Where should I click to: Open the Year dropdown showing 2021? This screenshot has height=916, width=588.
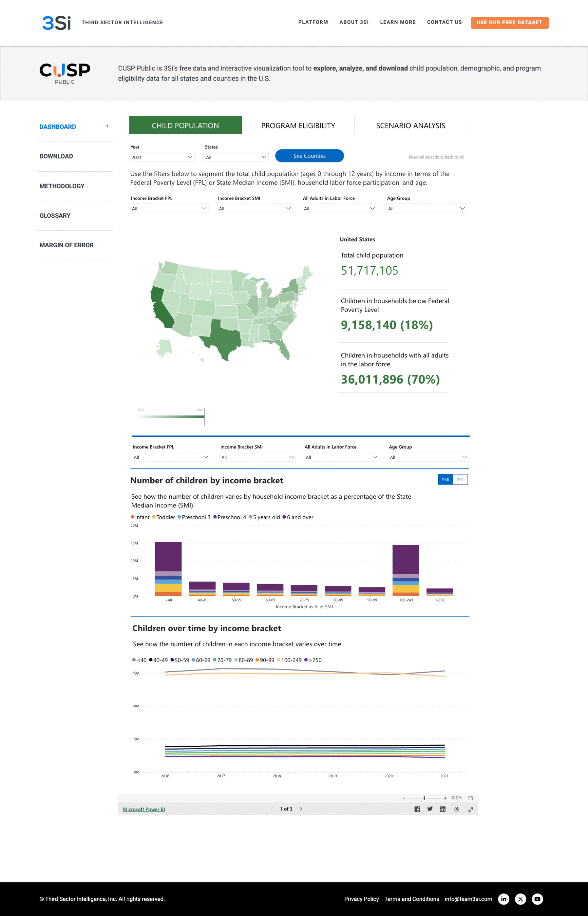point(162,157)
